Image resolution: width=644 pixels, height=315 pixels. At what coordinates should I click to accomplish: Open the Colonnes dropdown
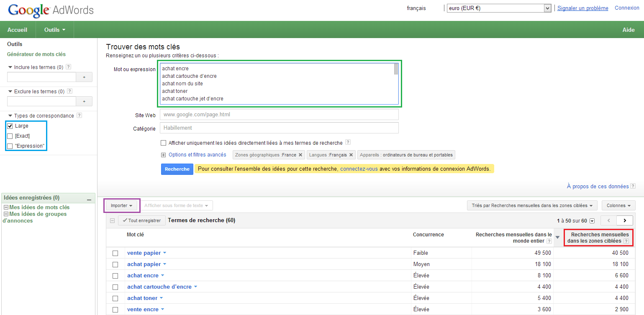(x=618, y=205)
